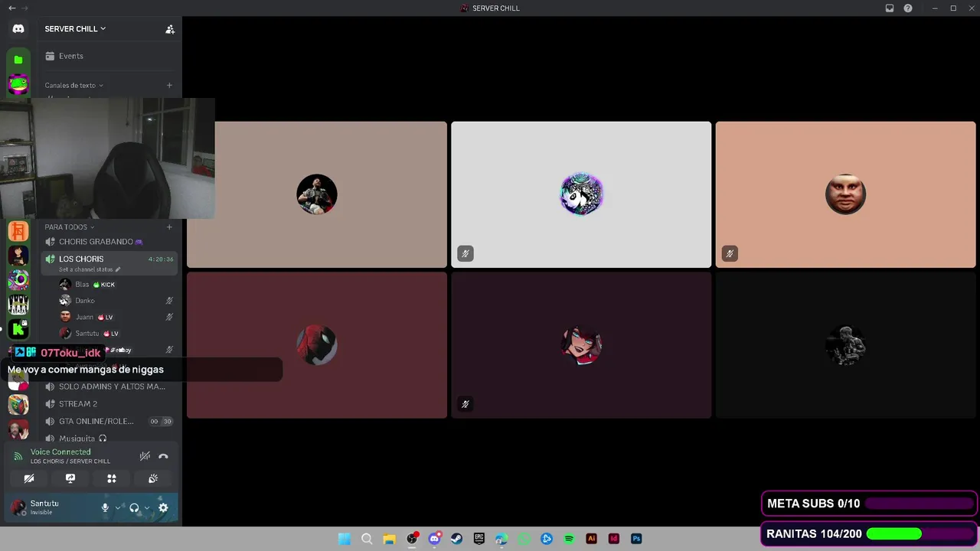Open user settings gear

[163, 507]
